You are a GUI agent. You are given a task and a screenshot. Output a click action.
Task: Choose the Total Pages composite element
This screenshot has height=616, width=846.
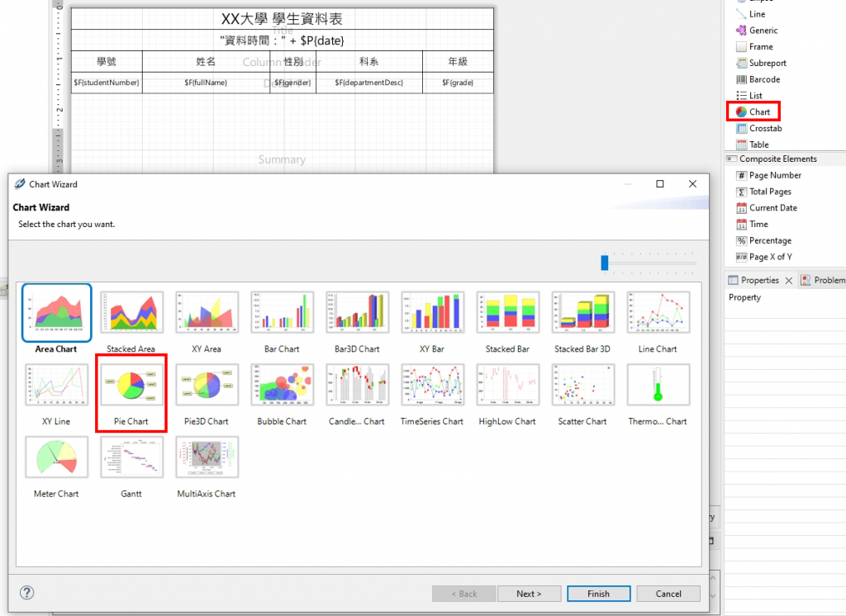pos(764,192)
